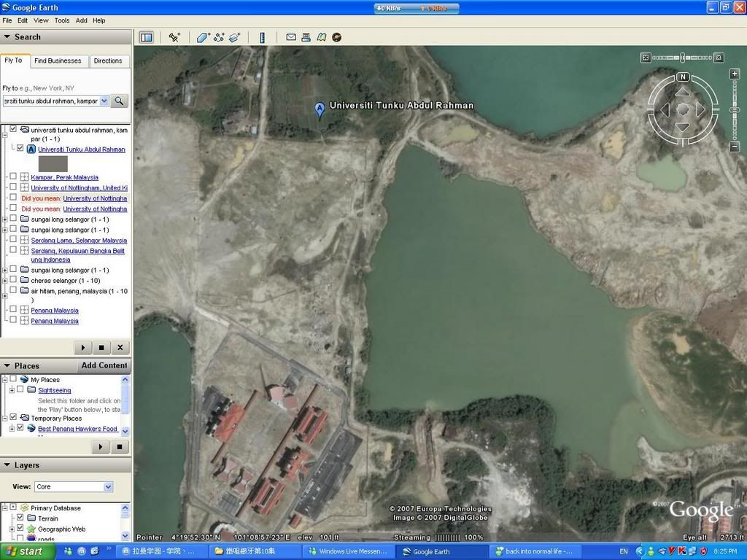Select the Add Polygon tool
This screenshot has height=560, width=747.
coord(204,37)
